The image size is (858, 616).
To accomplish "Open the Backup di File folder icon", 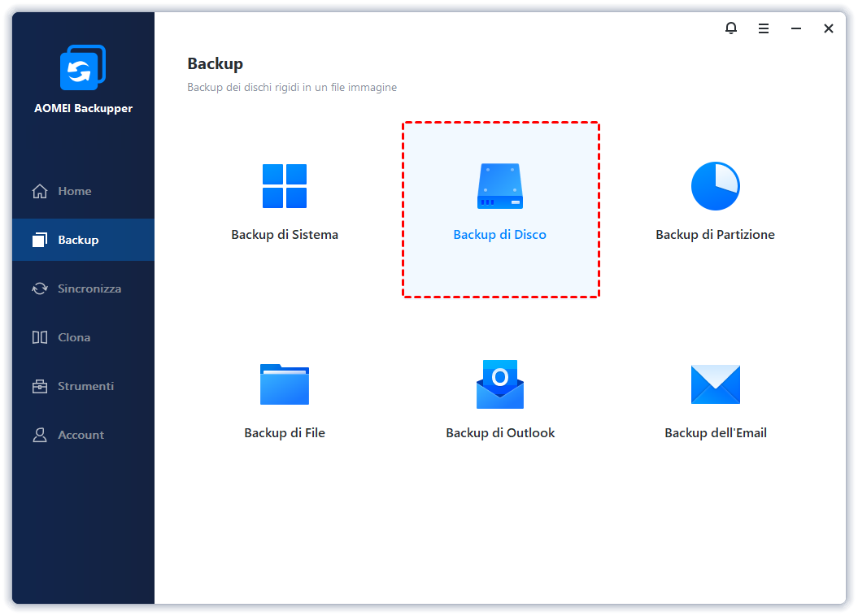I will [285, 384].
